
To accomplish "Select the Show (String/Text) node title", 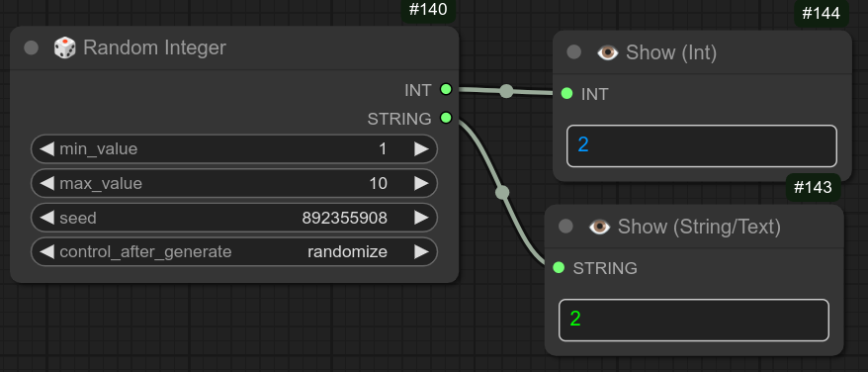I will [x=699, y=227].
